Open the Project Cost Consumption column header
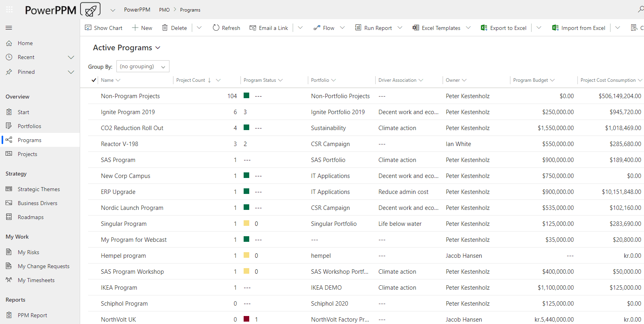This screenshot has width=644, height=324. pyautogui.click(x=611, y=80)
